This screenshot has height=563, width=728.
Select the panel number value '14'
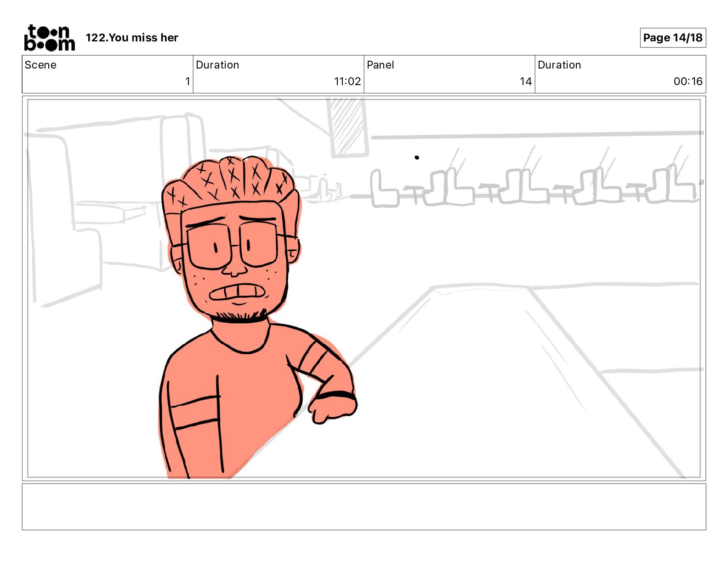pyautogui.click(x=526, y=81)
